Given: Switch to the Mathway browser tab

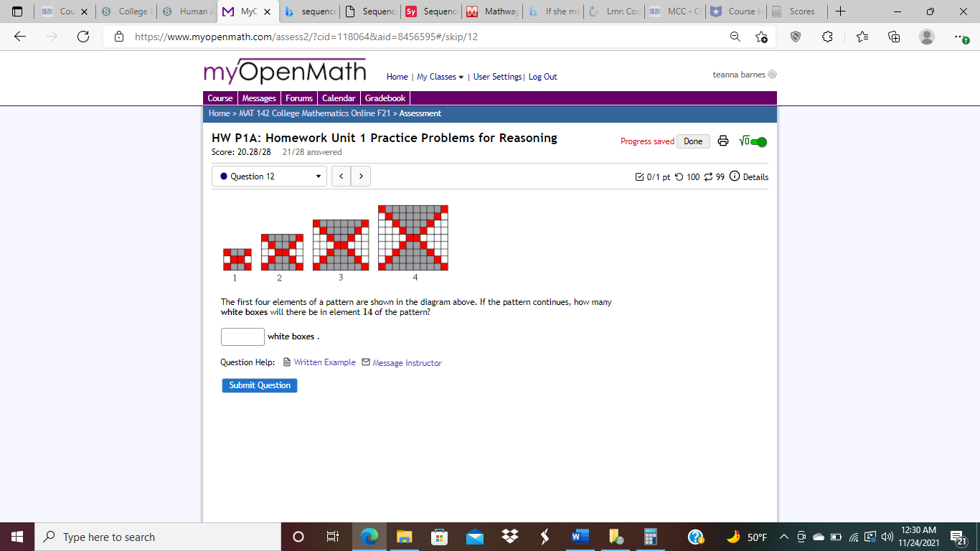Looking at the screenshot, I should (x=493, y=11).
